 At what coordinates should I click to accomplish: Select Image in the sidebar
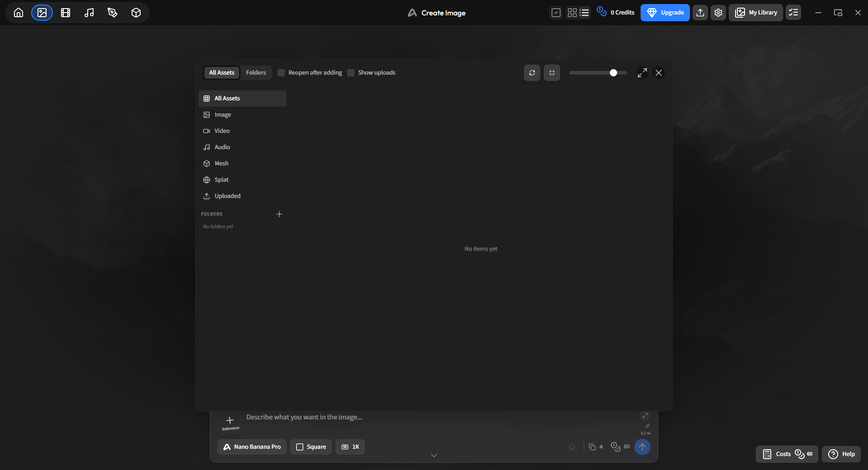(x=242, y=115)
